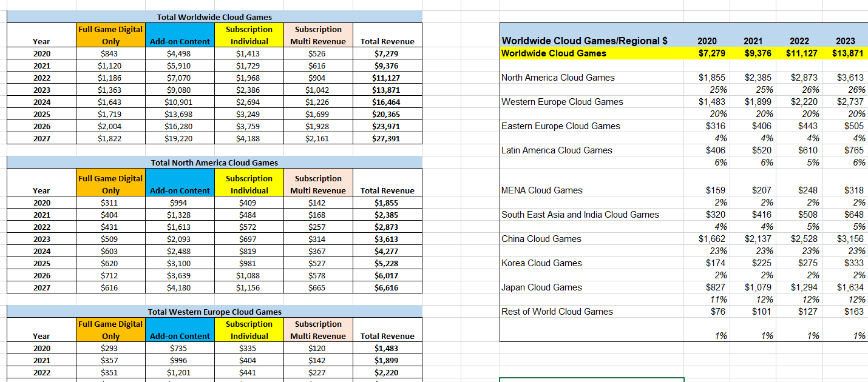This screenshot has width=868, height=382.
Task: Click orange 'Full Game Digital Only' header in Worldwide table
Action: (110, 35)
